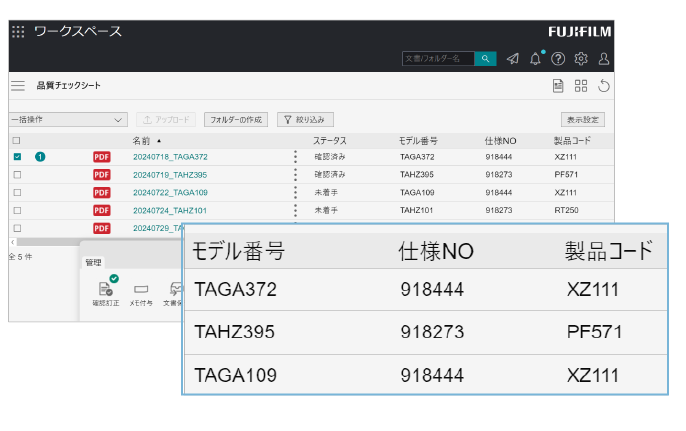Click the フォルダーの作成 button
686x431 pixels.
pos(237,119)
